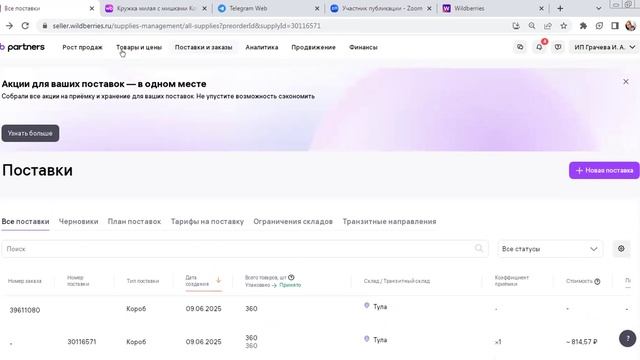Open the Рост продаж menu
The height and width of the screenshot is (360, 640).
click(82, 47)
